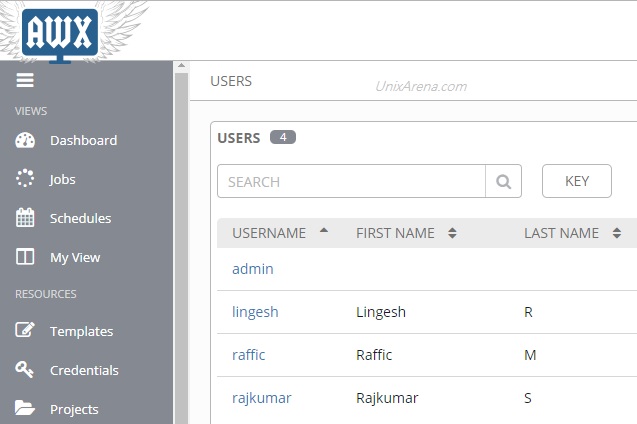The image size is (637, 424).
Task: Click the Schedules calendar icon
Action: pyautogui.click(x=26, y=218)
